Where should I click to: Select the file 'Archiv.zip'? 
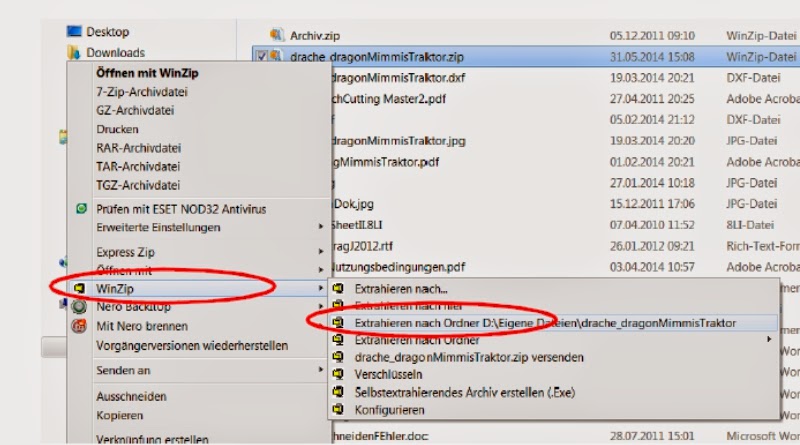point(315,36)
